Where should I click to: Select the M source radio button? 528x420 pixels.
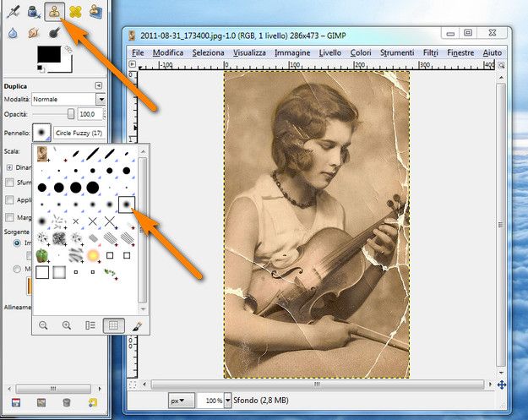coord(17,269)
